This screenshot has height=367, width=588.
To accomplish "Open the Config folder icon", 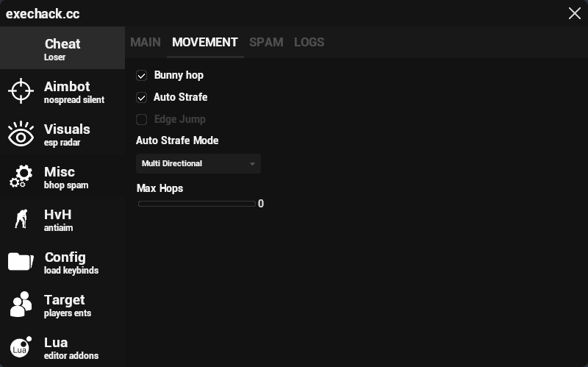I will coord(21,262).
